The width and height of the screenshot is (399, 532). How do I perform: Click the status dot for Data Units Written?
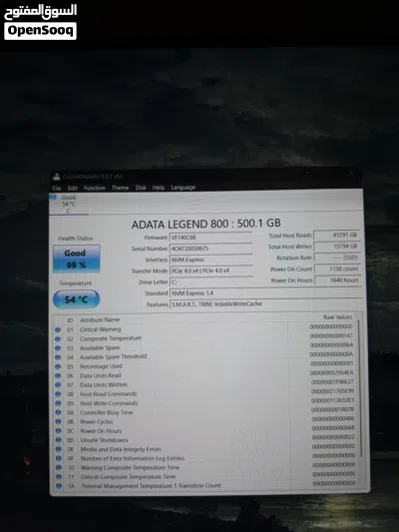pyautogui.click(x=58, y=385)
